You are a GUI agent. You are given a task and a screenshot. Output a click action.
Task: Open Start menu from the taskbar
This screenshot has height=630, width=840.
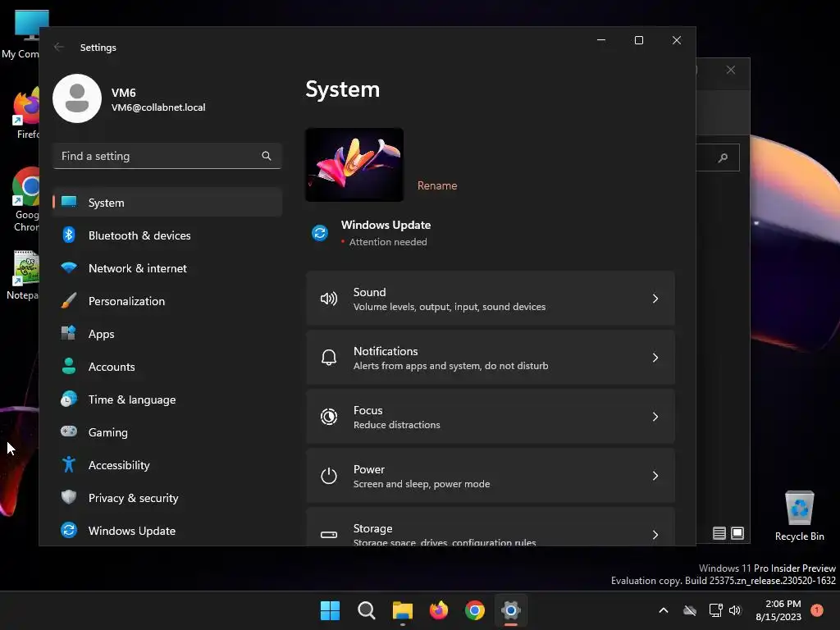[x=330, y=610]
